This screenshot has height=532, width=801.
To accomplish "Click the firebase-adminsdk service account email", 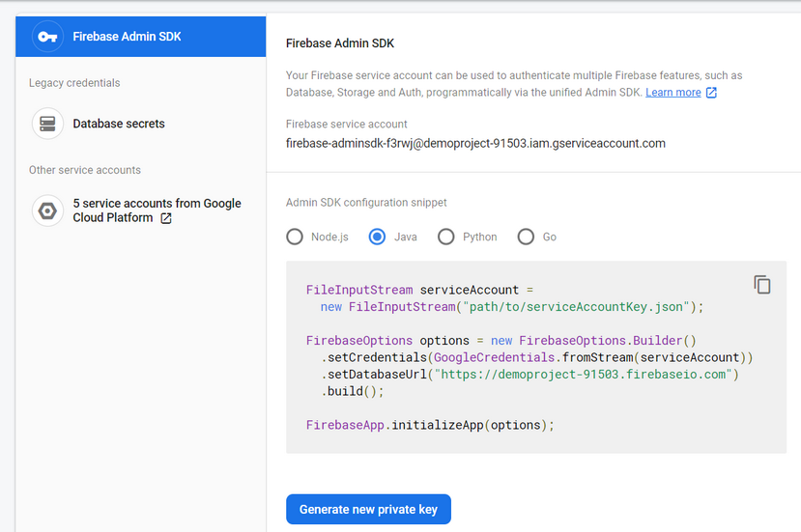I will [x=475, y=144].
